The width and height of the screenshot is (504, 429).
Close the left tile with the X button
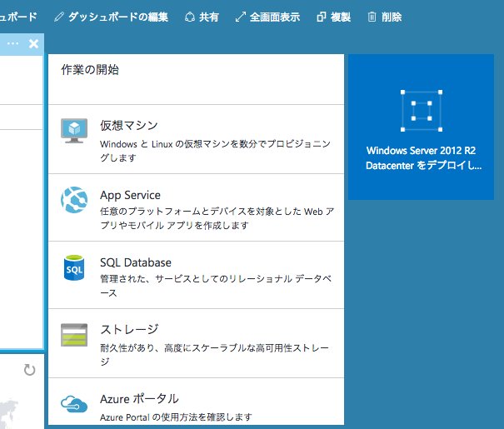click(33, 43)
